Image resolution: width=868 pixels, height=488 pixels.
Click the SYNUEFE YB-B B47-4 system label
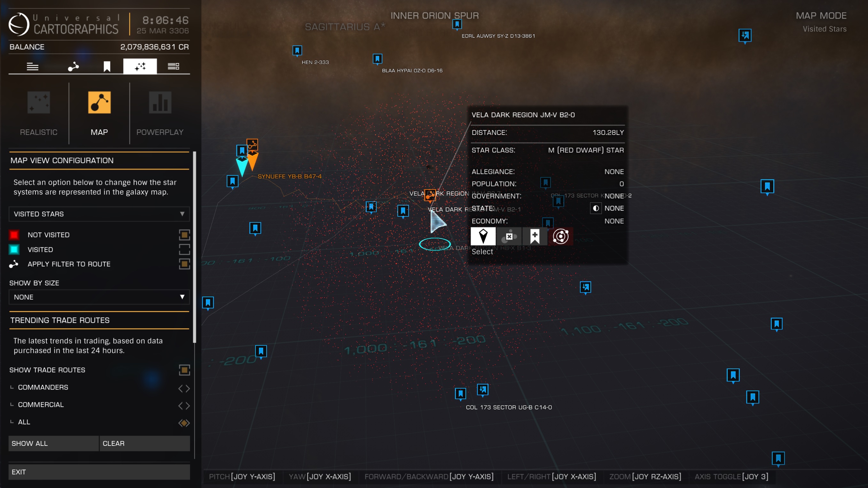pos(289,176)
